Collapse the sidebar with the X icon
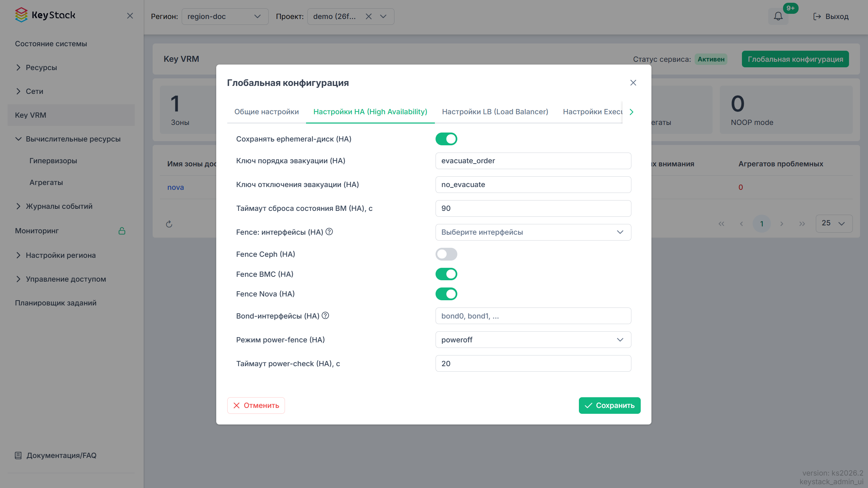868x488 pixels. point(130,16)
